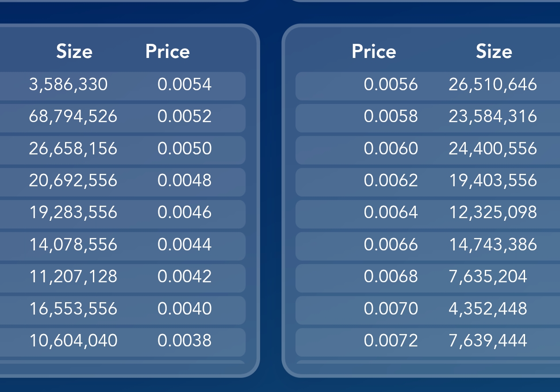Click the Size header above 26,510,646
Screen dimensions: 560x392
point(494,52)
